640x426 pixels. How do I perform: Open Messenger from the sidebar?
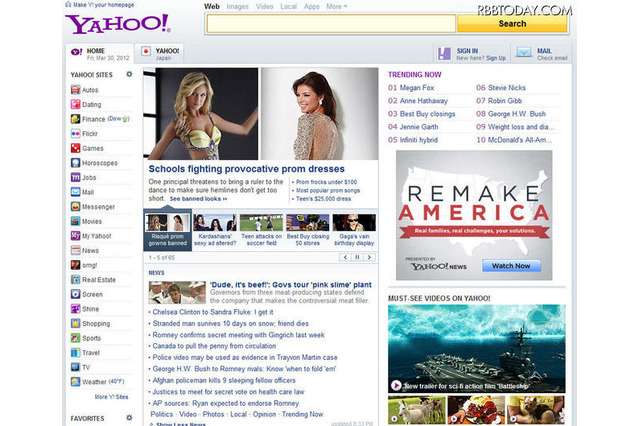pyautogui.click(x=98, y=206)
